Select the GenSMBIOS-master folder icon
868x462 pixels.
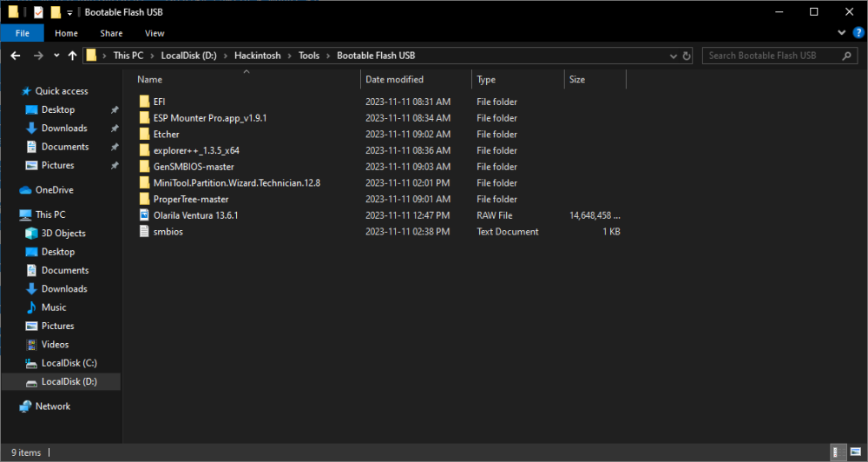[144, 166]
